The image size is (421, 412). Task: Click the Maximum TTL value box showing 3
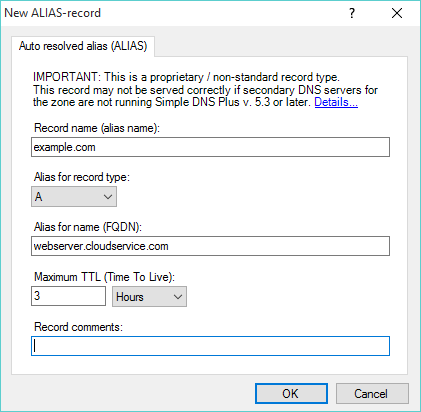pos(68,296)
